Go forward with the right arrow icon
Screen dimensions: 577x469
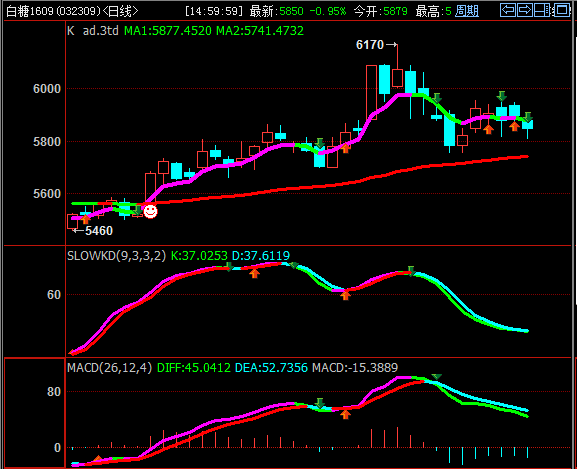(525, 10)
